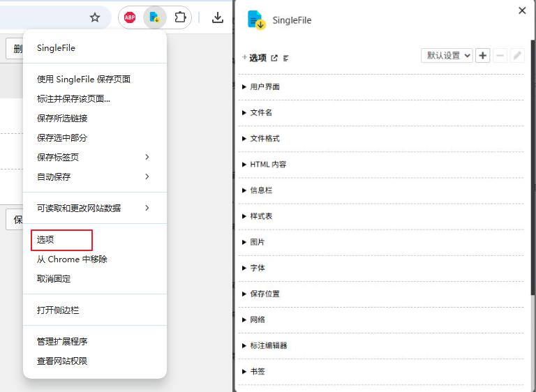Click the SingleFile logo in options panel

256,20
